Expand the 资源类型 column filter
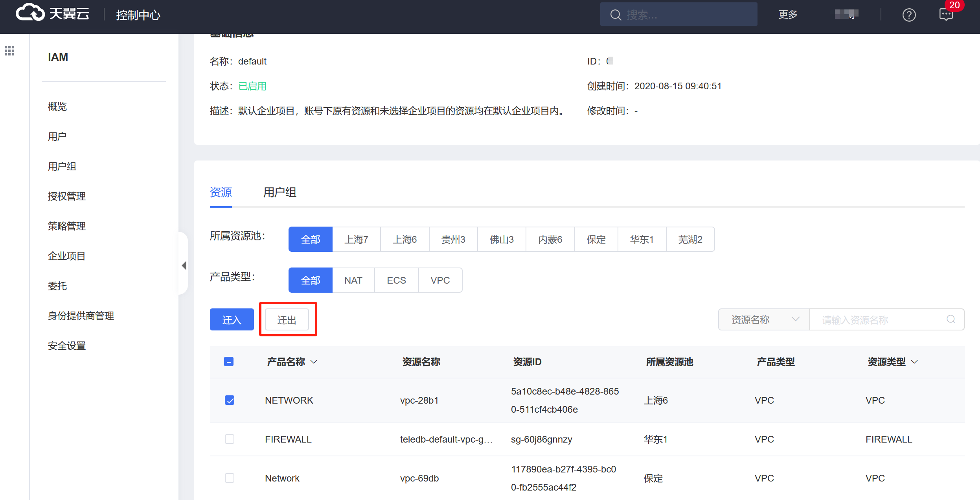This screenshot has width=980, height=500. [914, 362]
